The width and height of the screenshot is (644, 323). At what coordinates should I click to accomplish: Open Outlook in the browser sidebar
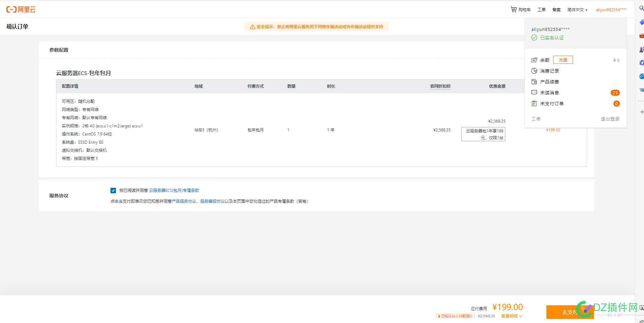[642, 76]
